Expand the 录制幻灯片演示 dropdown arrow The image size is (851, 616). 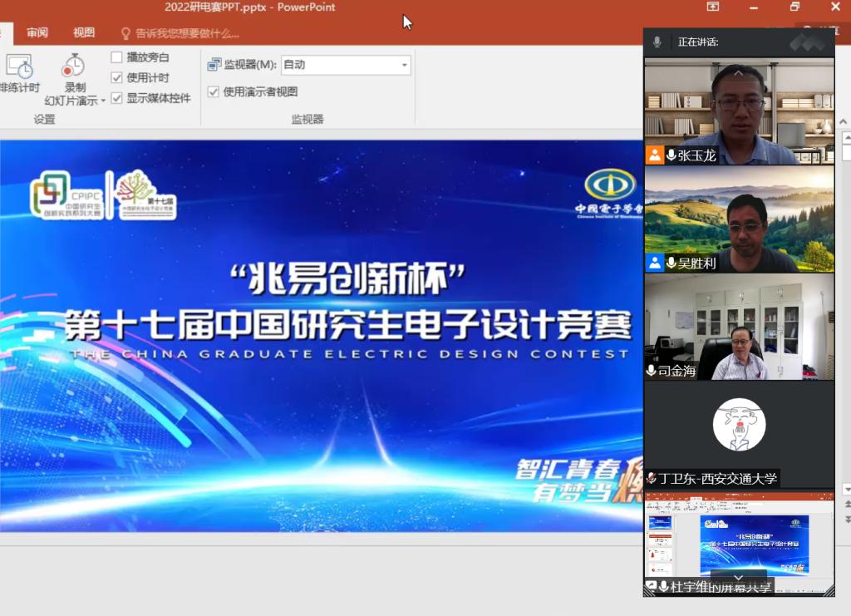pyautogui.click(x=103, y=101)
